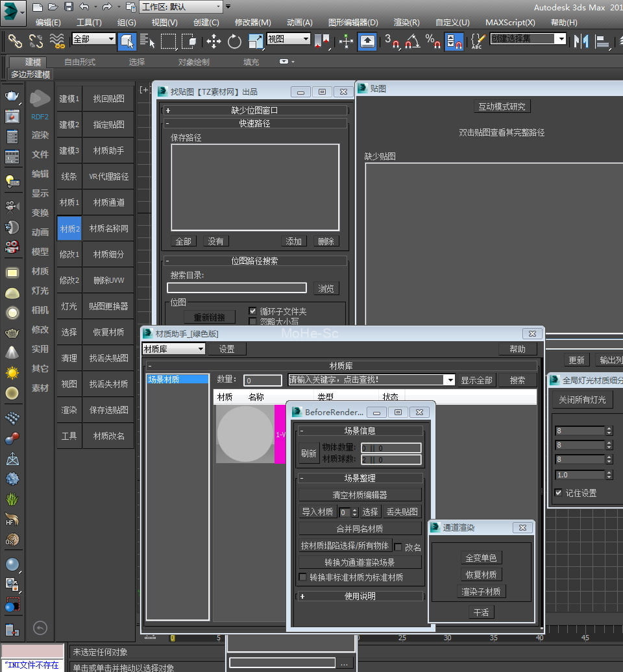Click the Save file icon in title bar

(69, 6)
